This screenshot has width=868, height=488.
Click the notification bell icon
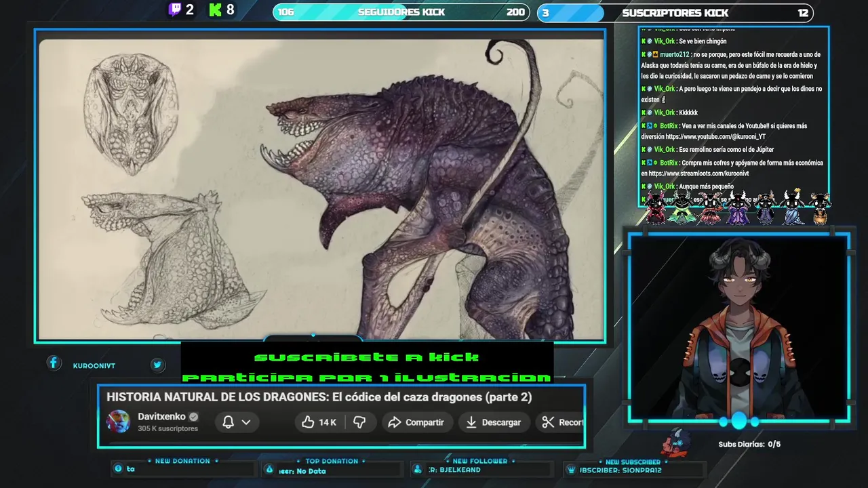click(229, 422)
